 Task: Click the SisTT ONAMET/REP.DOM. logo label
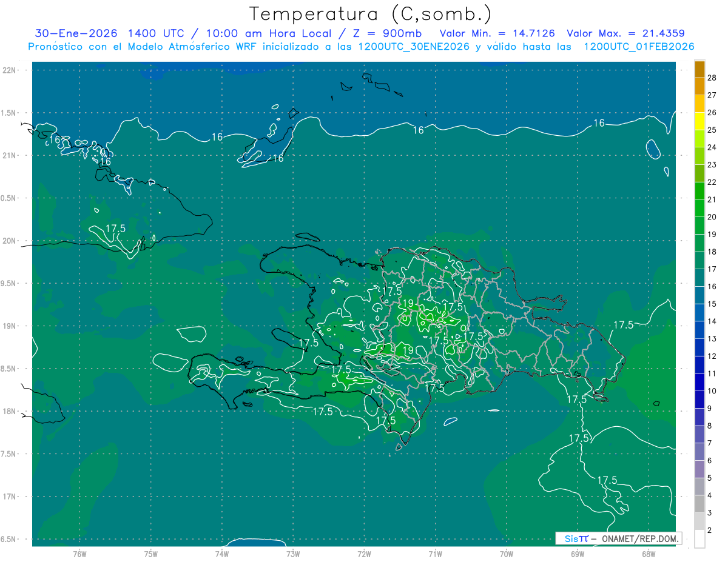click(x=618, y=538)
